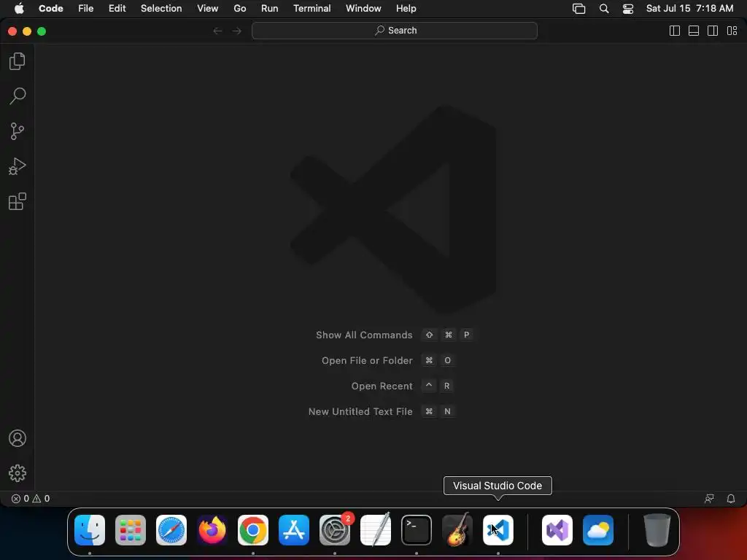Open System Settings from the Dock

pyautogui.click(x=335, y=530)
